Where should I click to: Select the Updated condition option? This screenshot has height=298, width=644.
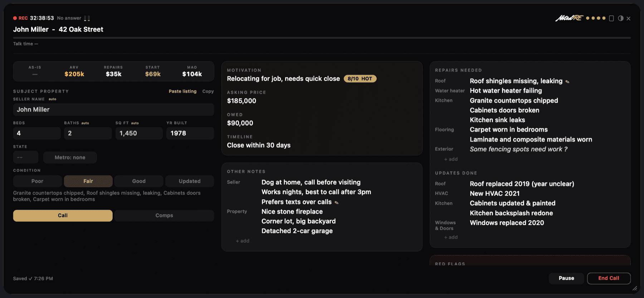click(x=190, y=181)
